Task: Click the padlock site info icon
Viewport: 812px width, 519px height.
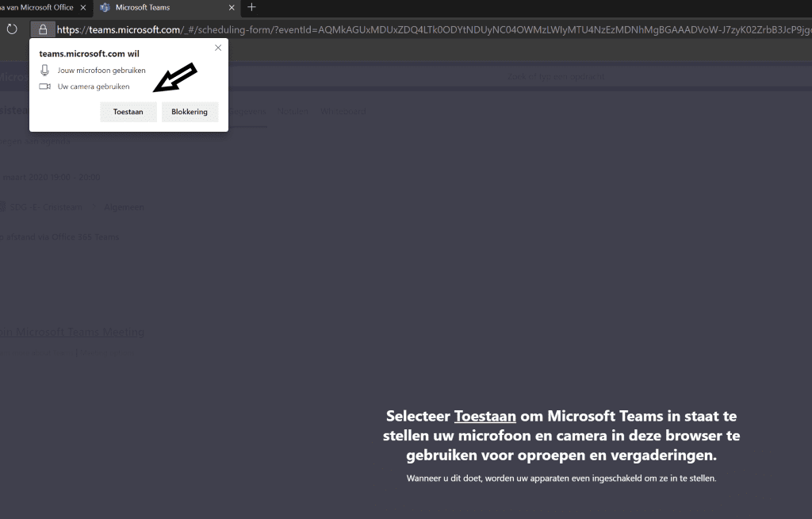Action: [x=43, y=29]
